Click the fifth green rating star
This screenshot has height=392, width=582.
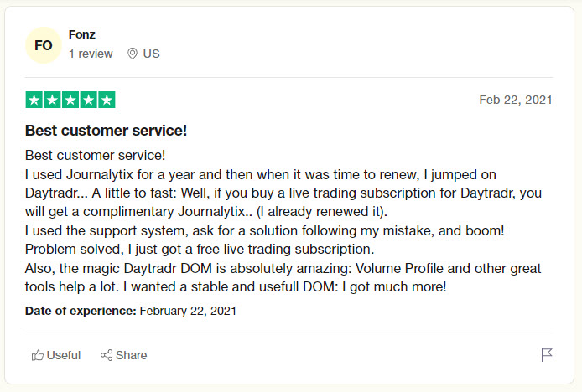point(107,100)
